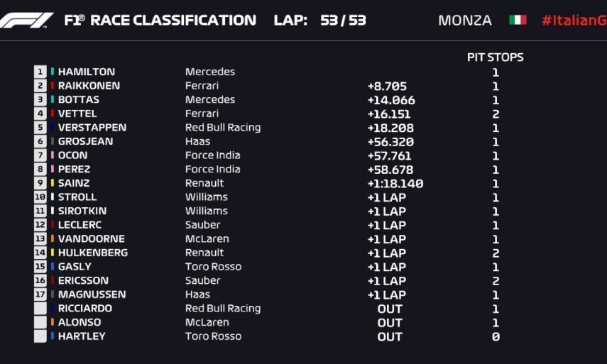
Task: Click the Italian flag icon
Action: point(518,20)
